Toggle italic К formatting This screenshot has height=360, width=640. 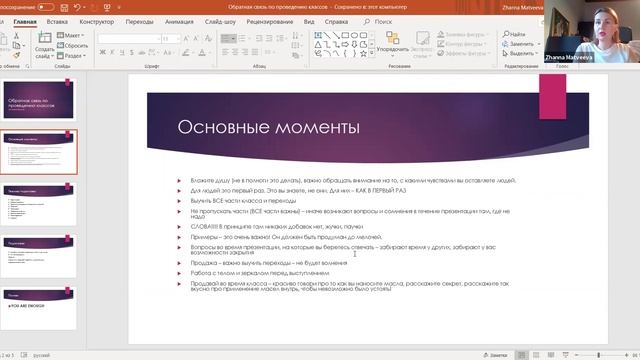(x=112, y=52)
